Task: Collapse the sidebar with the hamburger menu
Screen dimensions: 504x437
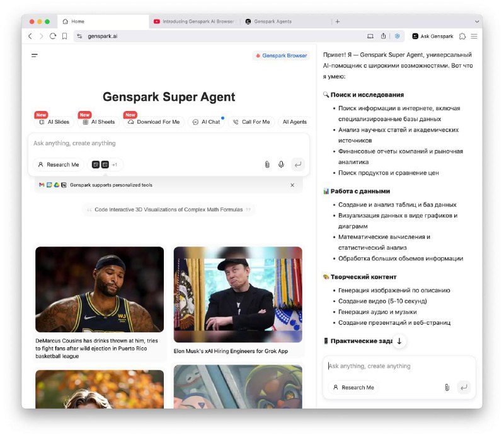Action: (35, 55)
